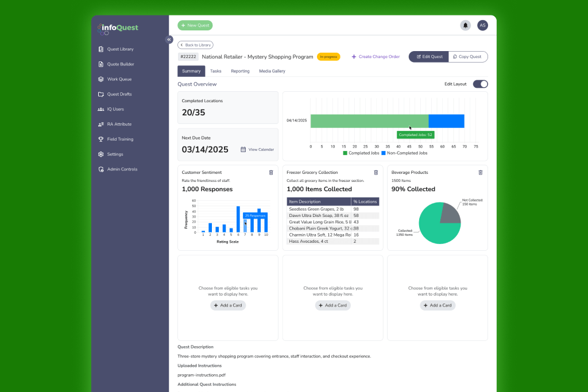This screenshot has width=588, height=392.
Task: Open Quest Drafts section
Action: point(115,94)
